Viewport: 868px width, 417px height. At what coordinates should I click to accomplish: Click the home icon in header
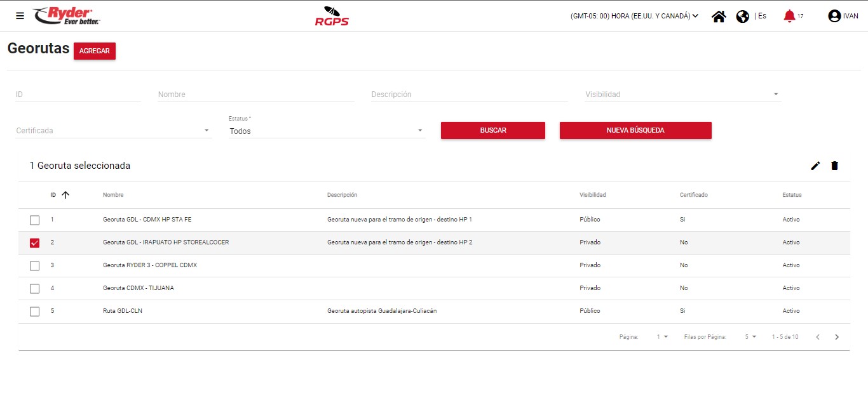pos(719,17)
